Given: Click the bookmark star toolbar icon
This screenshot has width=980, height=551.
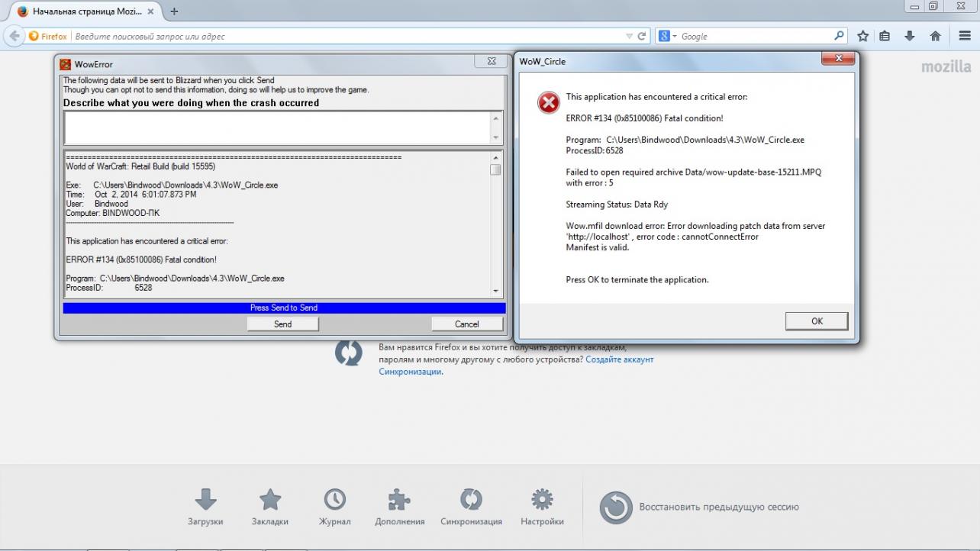Looking at the screenshot, I should (x=862, y=36).
